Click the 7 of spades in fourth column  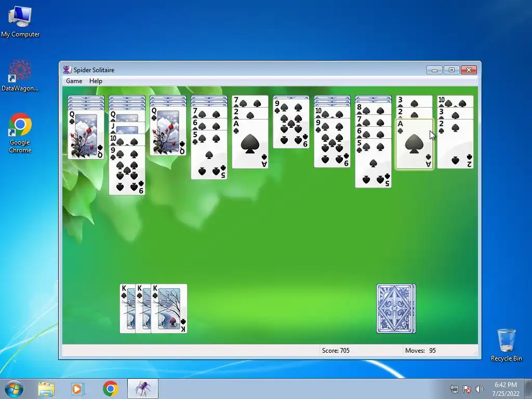tap(209, 112)
